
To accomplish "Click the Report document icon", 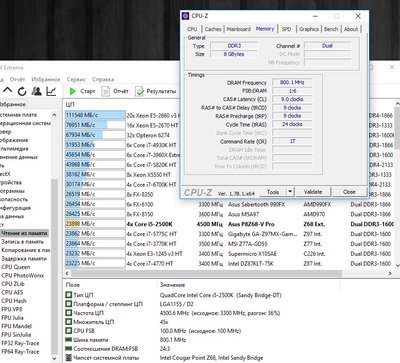I will point(105,91).
